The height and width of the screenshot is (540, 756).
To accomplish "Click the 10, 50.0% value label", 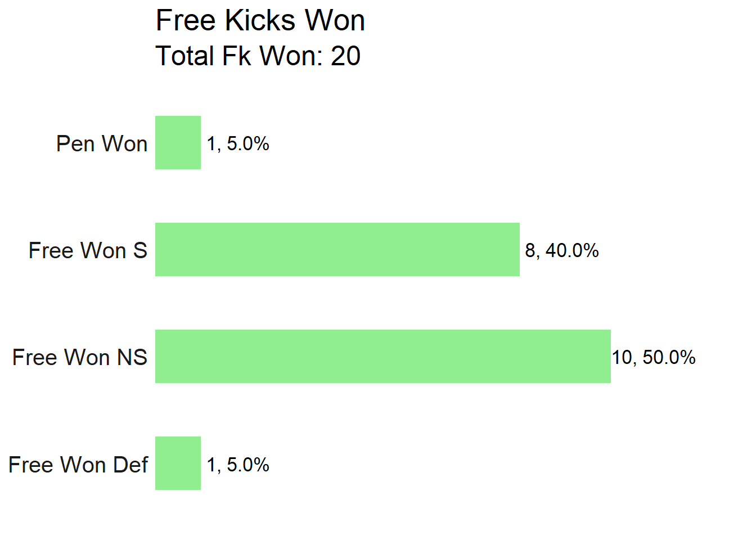I will click(x=654, y=358).
